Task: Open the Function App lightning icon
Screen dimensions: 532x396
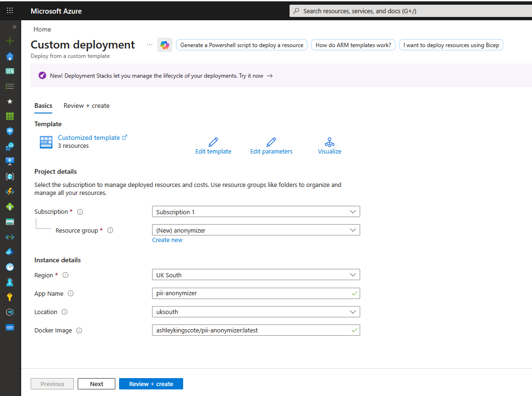Action: pyautogui.click(x=10, y=191)
